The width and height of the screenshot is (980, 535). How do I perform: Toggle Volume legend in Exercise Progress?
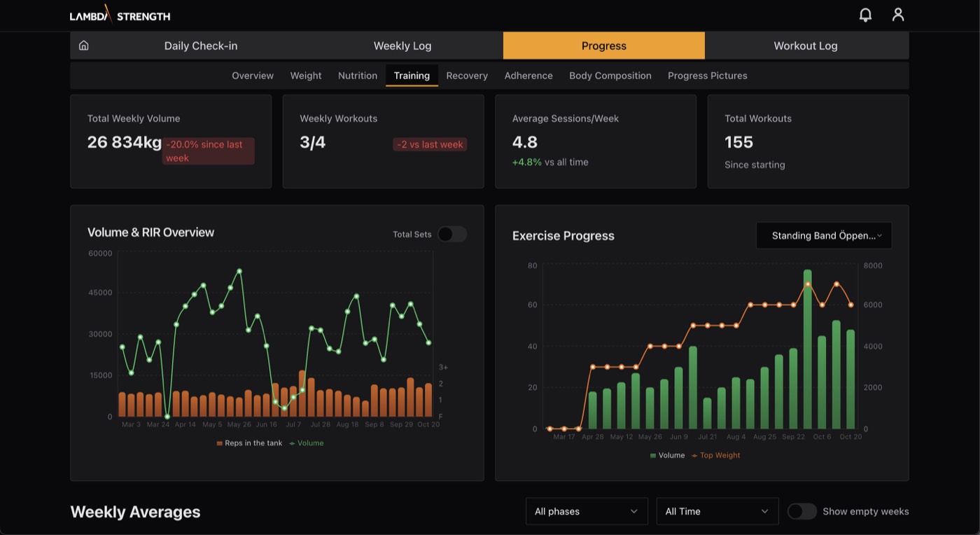[x=667, y=455]
